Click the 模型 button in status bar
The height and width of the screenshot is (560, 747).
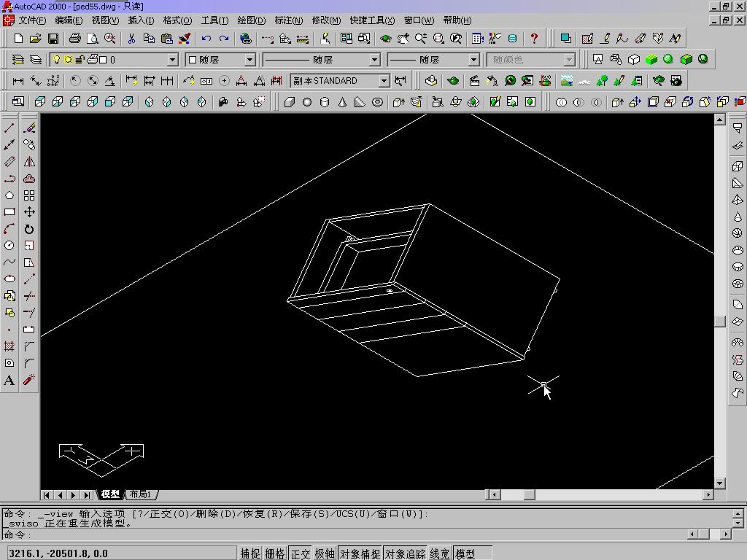pyautogui.click(x=465, y=554)
